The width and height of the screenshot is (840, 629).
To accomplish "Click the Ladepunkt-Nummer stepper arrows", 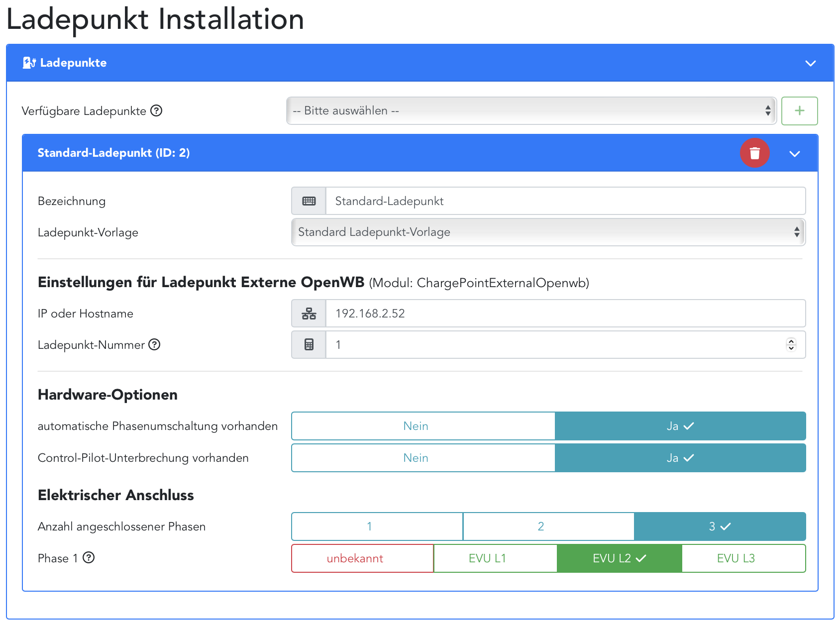I will point(791,344).
